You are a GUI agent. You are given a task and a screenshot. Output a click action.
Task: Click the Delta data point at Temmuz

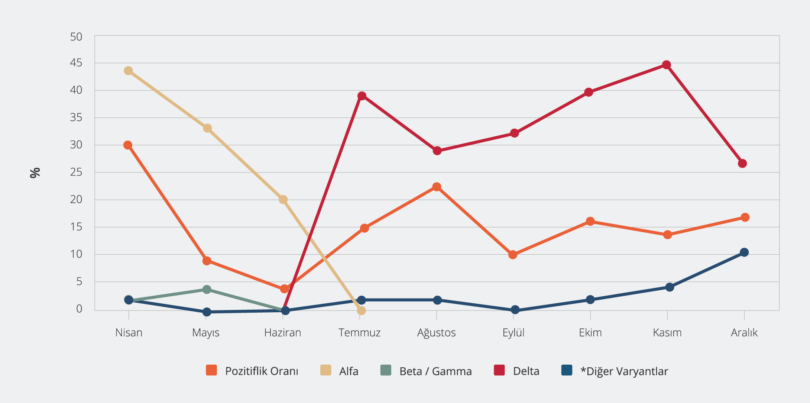coord(361,96)
